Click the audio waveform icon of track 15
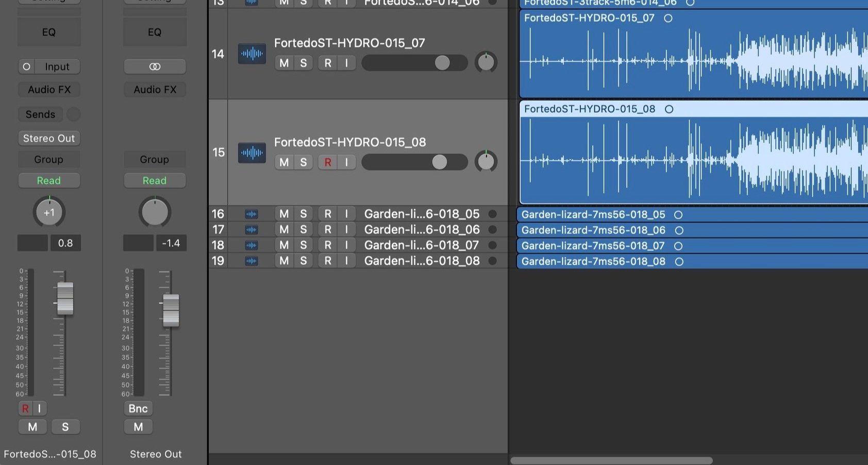Viewport: 868px width, 465px height. click(x=252, y=152)
